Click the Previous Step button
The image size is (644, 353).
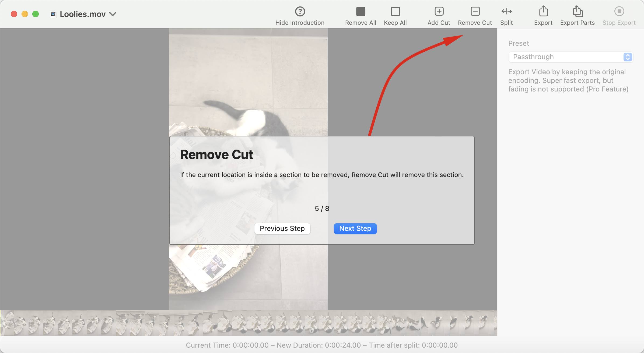tap(282, 228)
